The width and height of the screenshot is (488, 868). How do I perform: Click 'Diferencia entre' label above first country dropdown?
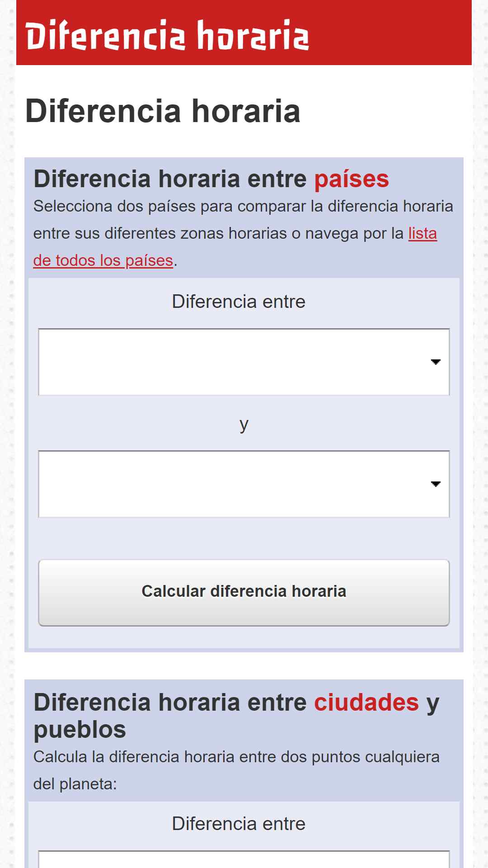click(x=239, y=302)
